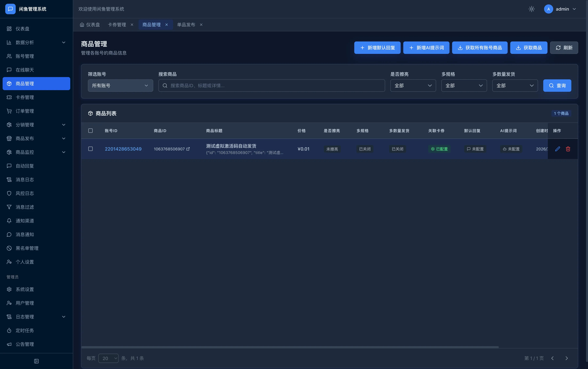Image resolution: width=588 pixels, height=369 pixels.
Task: Click the 刷新 refresh button
Action: [x=564, y=48]
